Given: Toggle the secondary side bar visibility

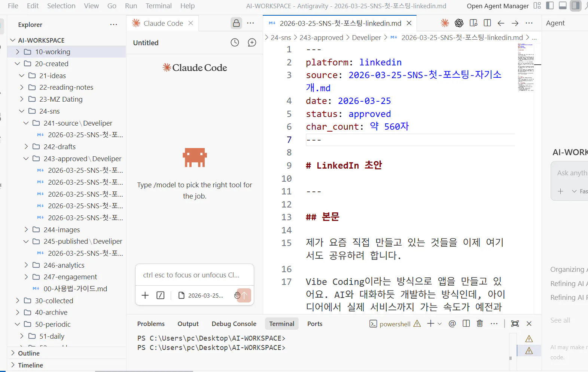Looking at the screenshot, I should tap(576, 6).
